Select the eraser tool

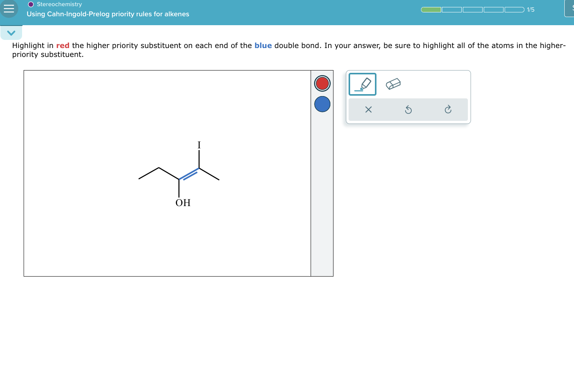[394, 84]
